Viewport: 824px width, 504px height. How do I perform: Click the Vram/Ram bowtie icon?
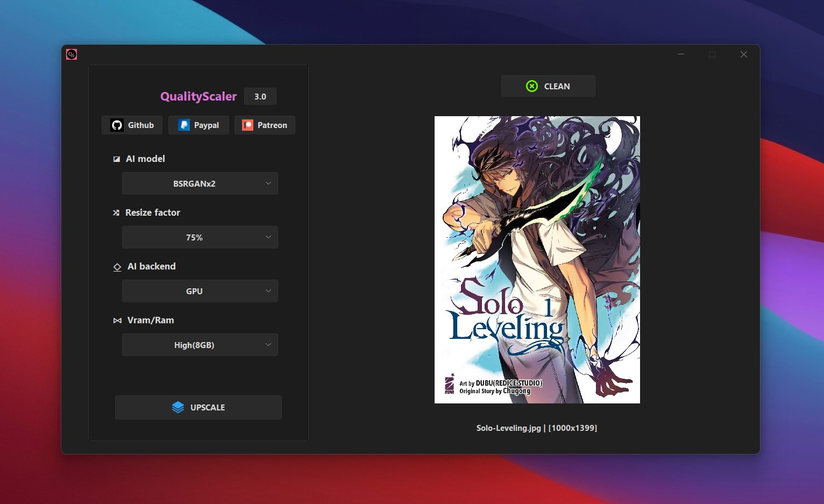[117, 321]
